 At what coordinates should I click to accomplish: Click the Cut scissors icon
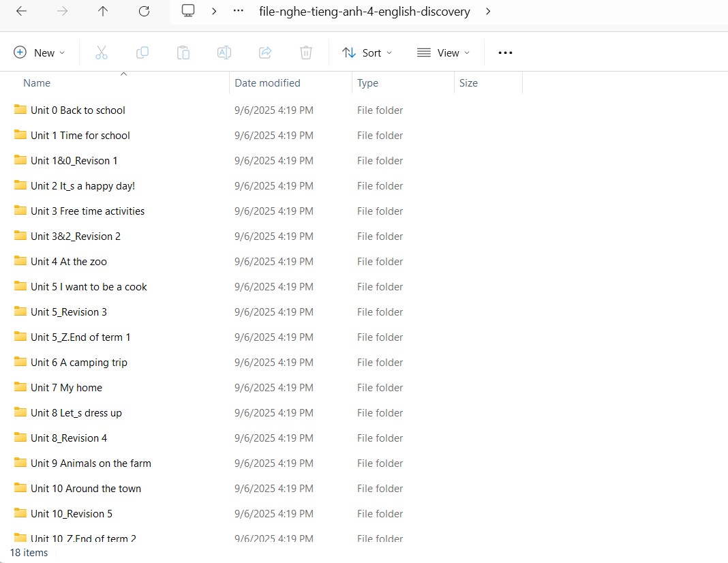click(102, 52)
